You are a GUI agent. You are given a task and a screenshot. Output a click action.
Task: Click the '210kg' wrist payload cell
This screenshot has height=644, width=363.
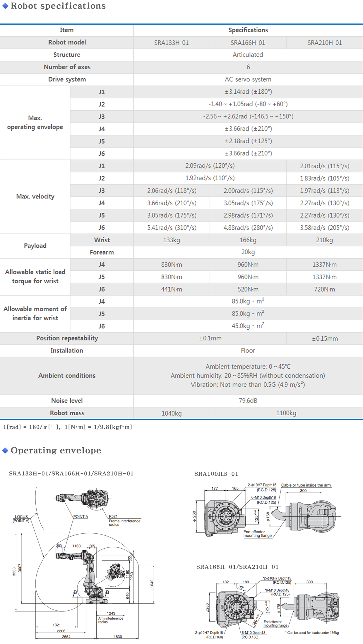coord(325,240)
